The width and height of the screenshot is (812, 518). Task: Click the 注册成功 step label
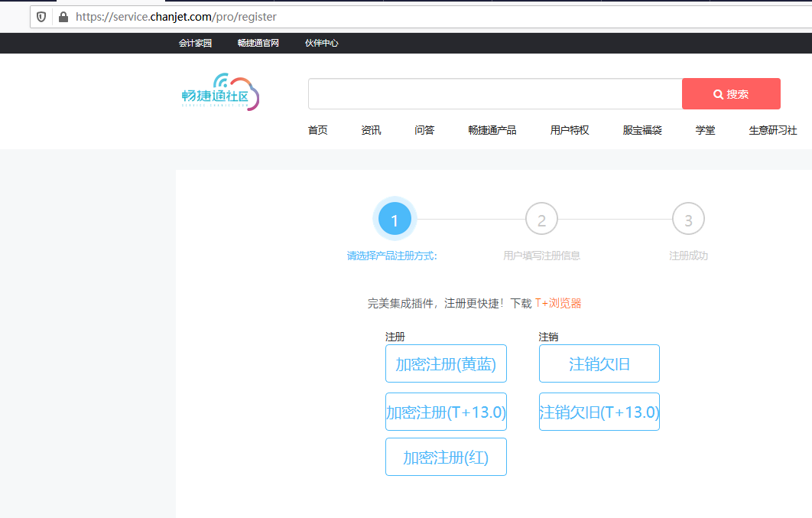pyautogui.click(x=688, y=256)
